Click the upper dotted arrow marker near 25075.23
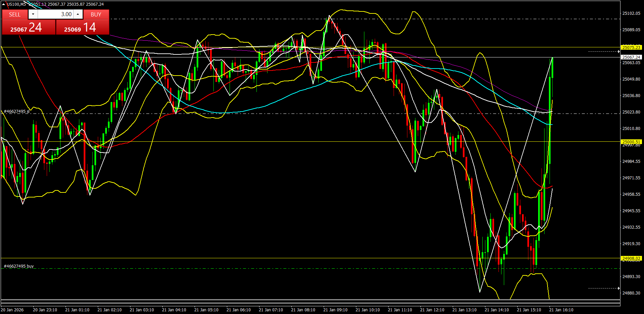 coord(604,52)
